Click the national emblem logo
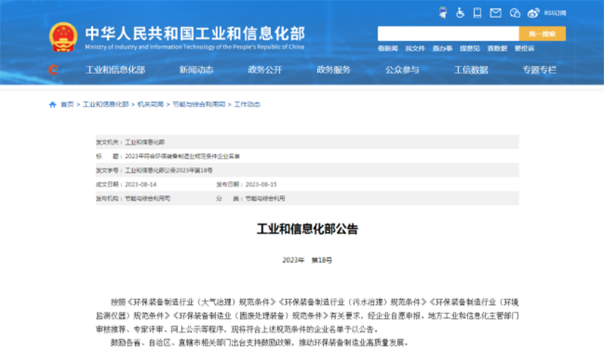This screenshot has height=364, width=604. [x=63, y=35]
